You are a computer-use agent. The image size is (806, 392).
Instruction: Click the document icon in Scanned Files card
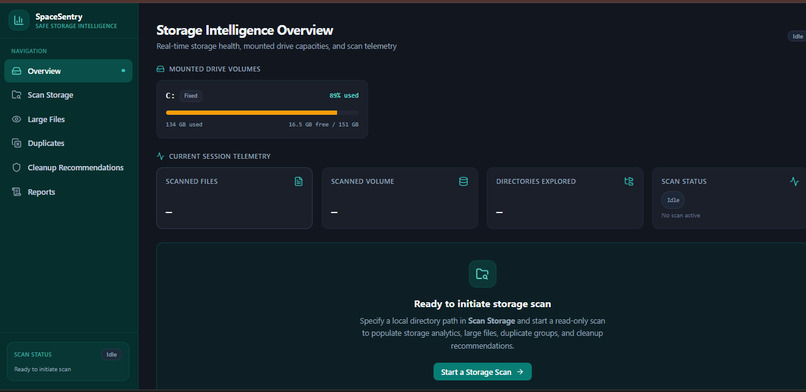click(x=299, y=181)
